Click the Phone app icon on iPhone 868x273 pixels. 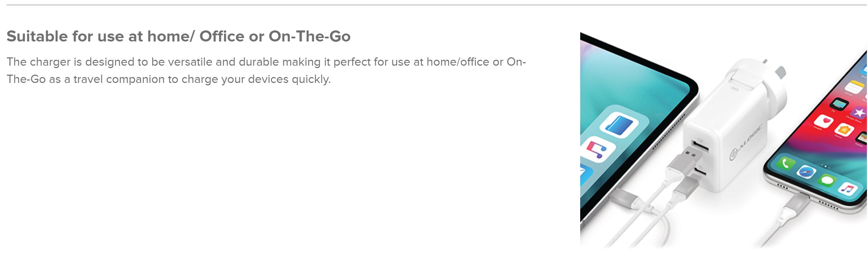coord(786,163)
